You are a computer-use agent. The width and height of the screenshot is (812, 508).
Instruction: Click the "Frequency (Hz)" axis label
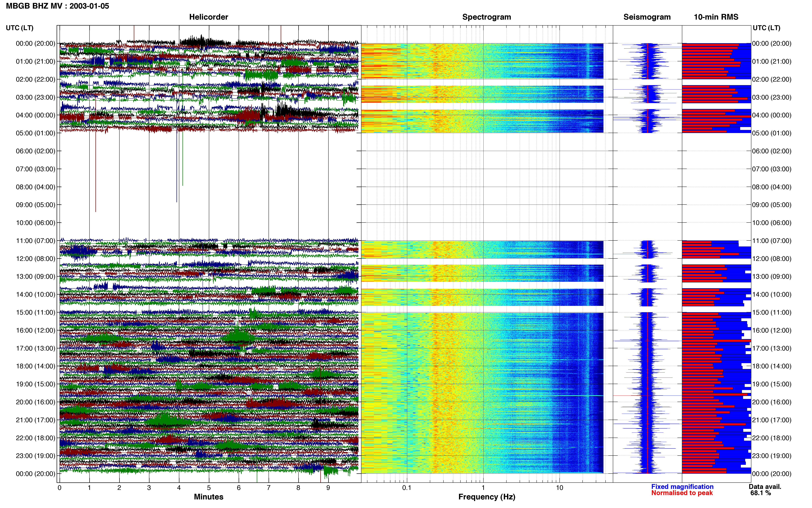487,497
